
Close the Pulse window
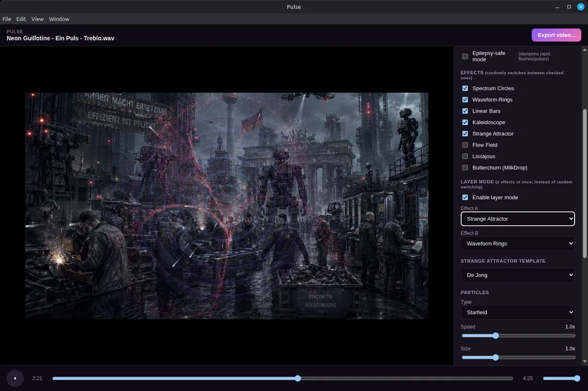(x=581, y=7)
